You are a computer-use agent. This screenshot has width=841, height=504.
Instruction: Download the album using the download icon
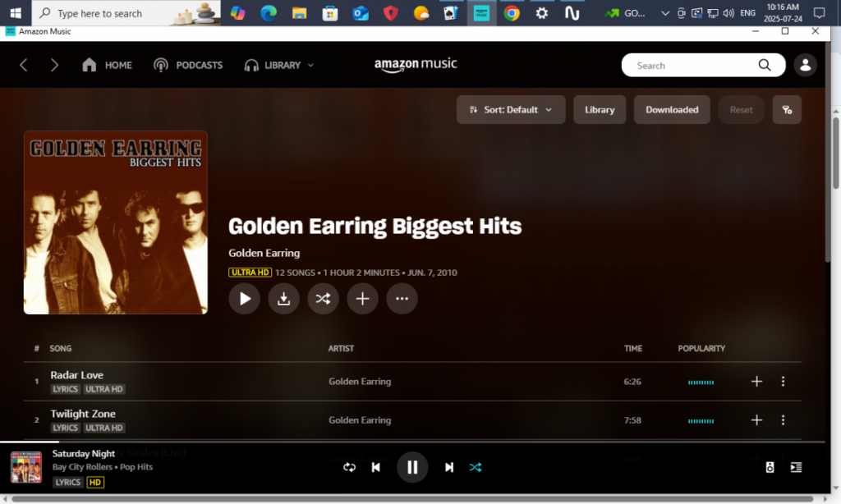coord(283,299)
